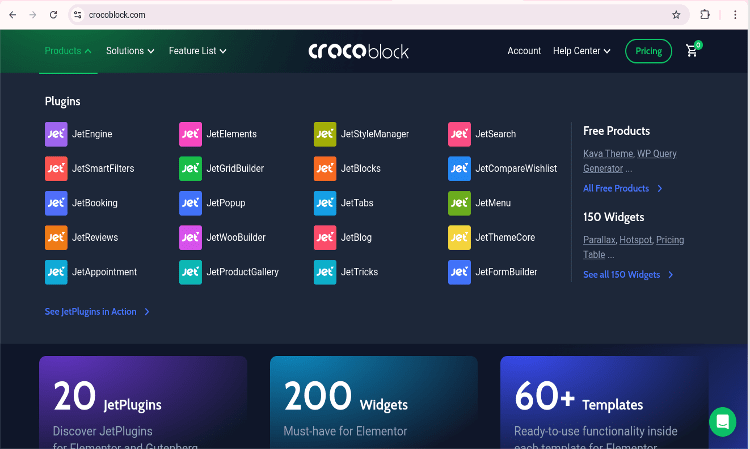750x449 pixels.
Task: Expand the Help Center dropdown
Action: click(x=582, y=51)
